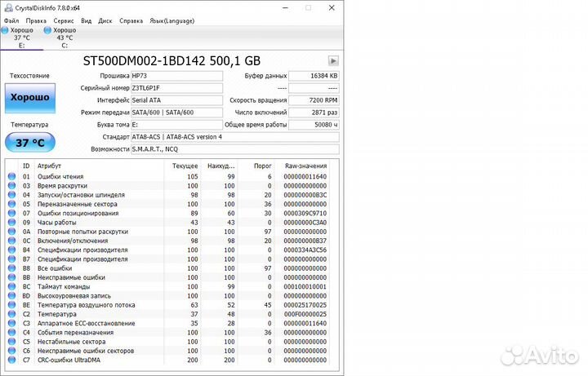Open the Вид menu
The image size is (588, 376).
[87, 21]
